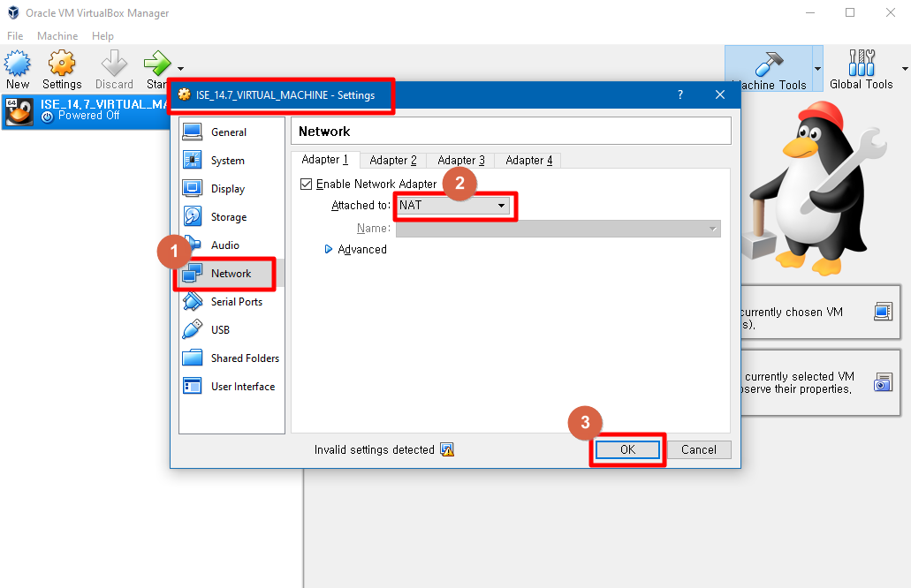The width and height of the screenshot is (911, 588).
Task: Minimize the VirtualBox Manager window
Action: coord(810,12)
